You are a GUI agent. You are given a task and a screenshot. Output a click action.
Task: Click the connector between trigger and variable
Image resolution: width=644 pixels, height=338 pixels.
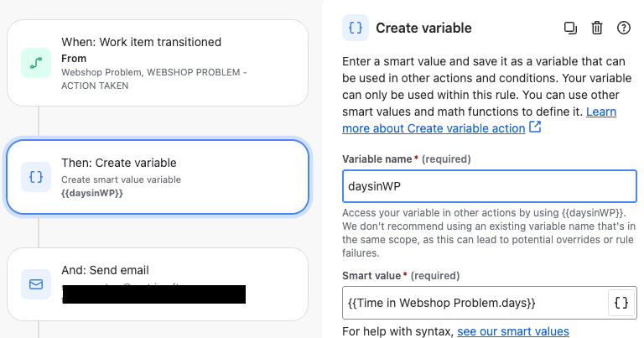pyautogui.click(x=39, y=123)
